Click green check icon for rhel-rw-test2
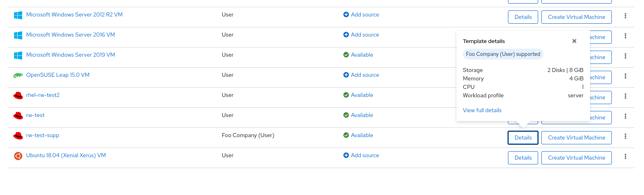The height and width of the screenshot is (195, 644). click(346, 95)
